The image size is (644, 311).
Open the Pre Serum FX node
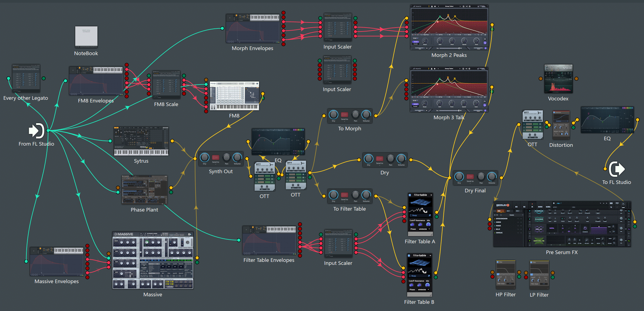coord(562,224)
